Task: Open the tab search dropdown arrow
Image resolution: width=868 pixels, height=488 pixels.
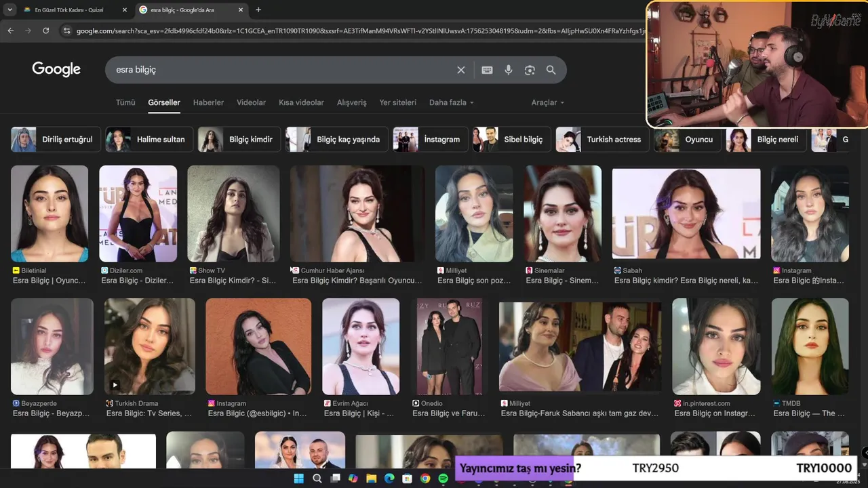Action: click(9, 9)
